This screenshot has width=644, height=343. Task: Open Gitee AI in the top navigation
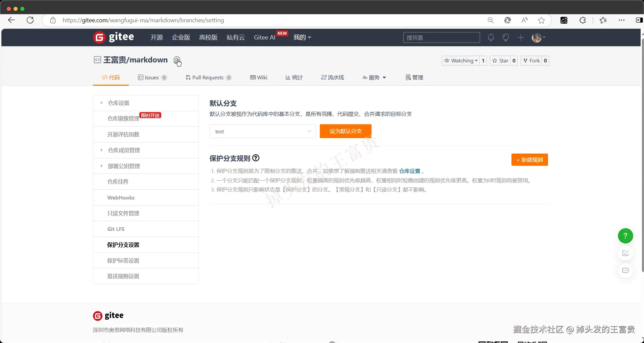coord(265,37)
